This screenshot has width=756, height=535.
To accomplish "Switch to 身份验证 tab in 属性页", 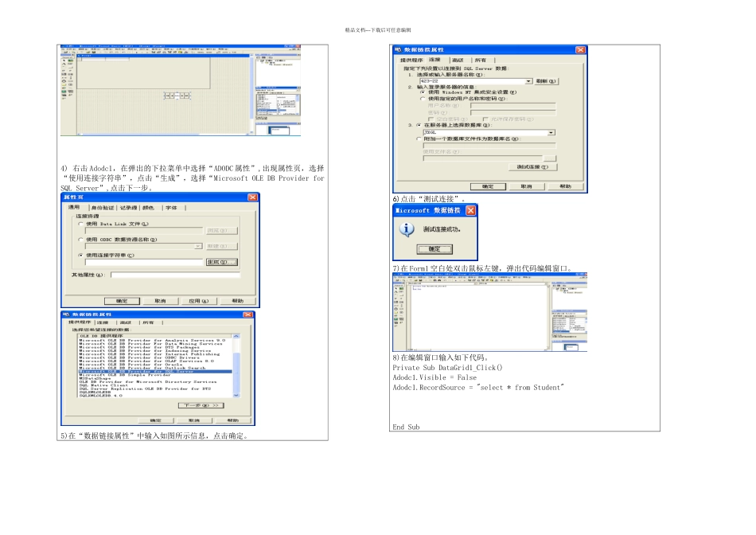I will coord(103,208).
